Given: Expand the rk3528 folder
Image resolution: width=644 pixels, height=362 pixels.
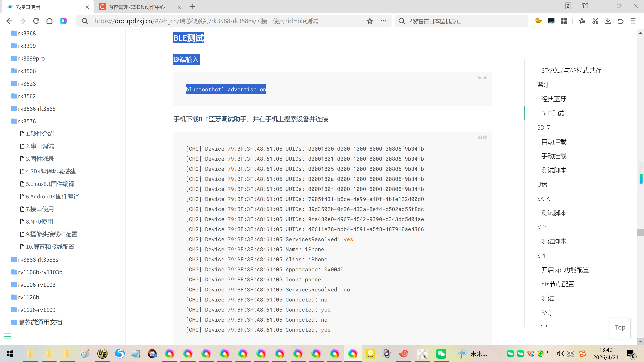Looking at the screenshot, I should tap(23, 83).
